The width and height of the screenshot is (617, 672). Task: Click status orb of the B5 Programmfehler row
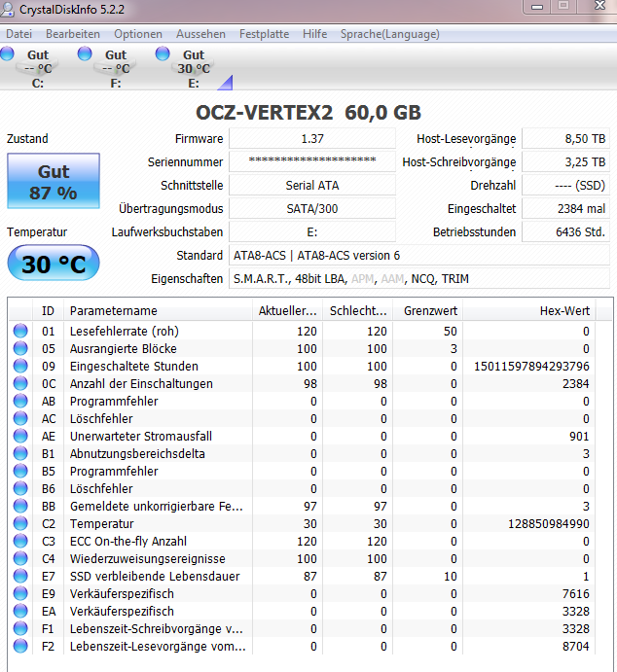(x=20, y=471)
